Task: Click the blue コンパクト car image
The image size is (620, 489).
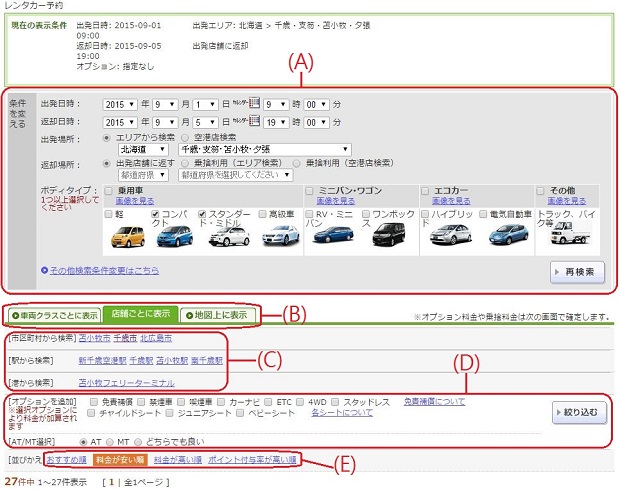Action: [x=175, y=236]
